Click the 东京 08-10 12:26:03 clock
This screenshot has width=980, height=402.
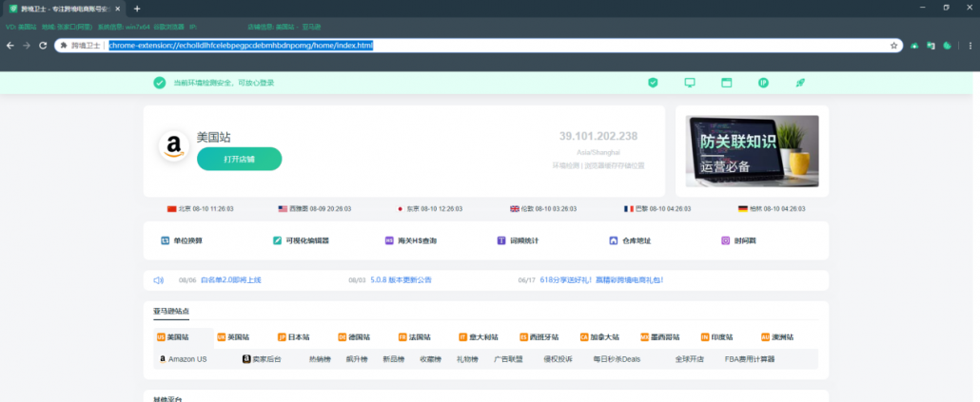point(430,209)
